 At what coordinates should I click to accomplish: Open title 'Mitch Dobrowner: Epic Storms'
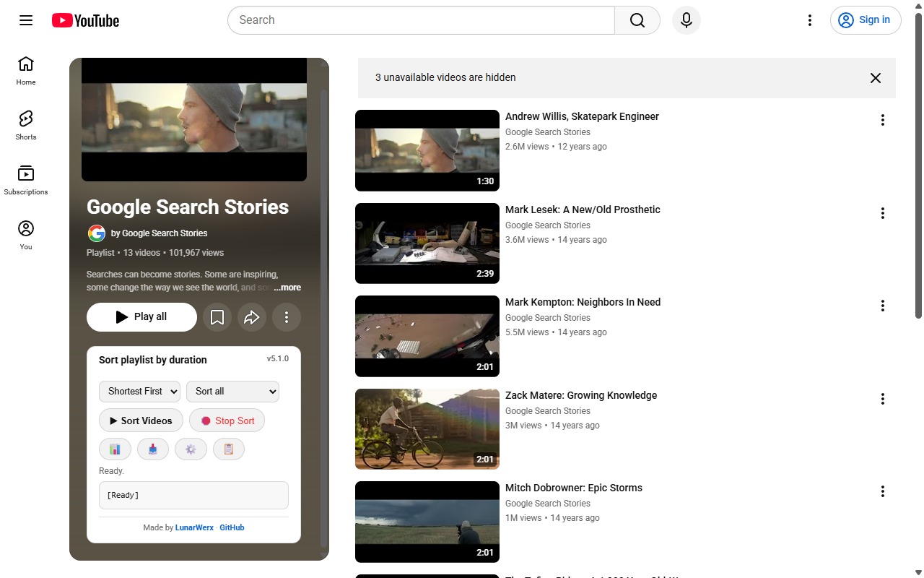[574, 488]
